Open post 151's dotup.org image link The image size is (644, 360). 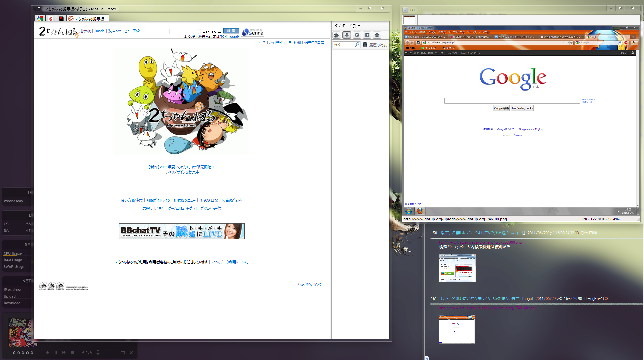(x=487, y=308)
